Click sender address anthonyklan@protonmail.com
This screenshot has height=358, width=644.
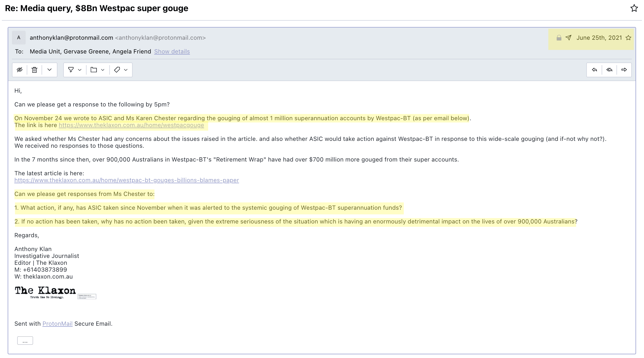coord(71,38)
